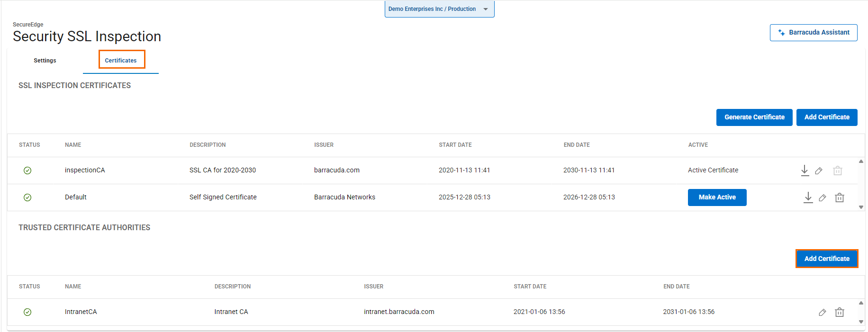Edit the Default certificate entry
Screen dimensions: 868x332
823,197
